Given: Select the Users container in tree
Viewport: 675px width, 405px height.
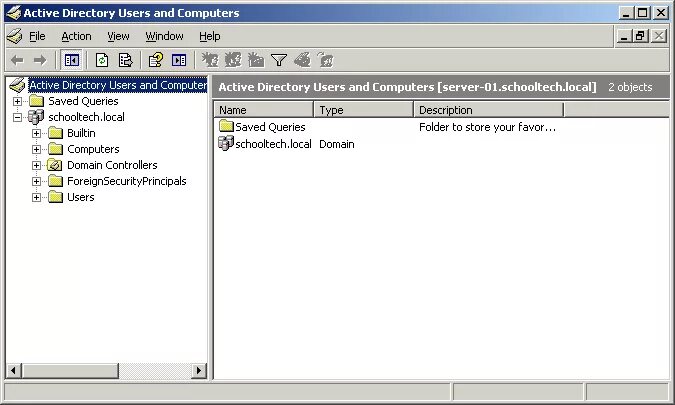Looking at the screenshot, I should pyautogui.click(x=81, y=197).
